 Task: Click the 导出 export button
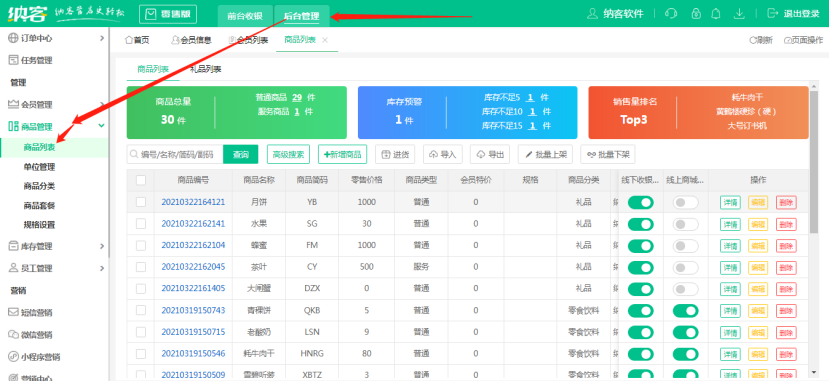pos(490,154)
